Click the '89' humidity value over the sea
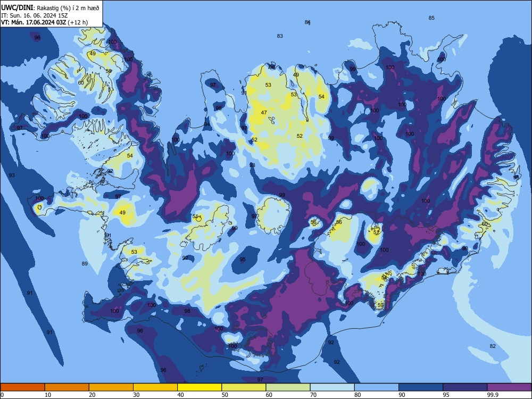532x399 pixels. click(x=85, y=264)
